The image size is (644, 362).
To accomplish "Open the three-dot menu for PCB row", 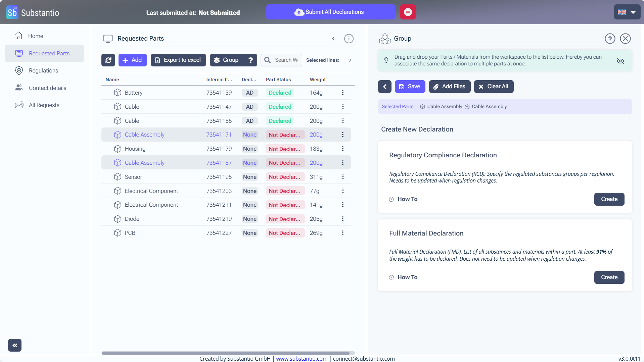I will (x=342, y=233).
